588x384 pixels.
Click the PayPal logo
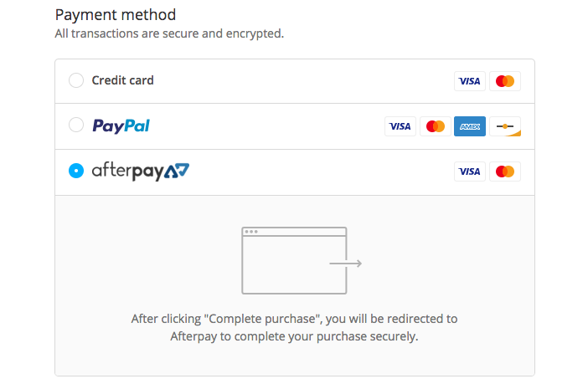[x=121, y=126]
